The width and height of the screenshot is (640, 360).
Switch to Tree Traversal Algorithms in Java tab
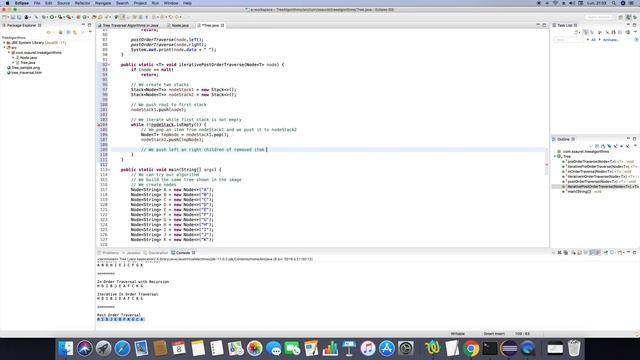[x=130, y=25]
